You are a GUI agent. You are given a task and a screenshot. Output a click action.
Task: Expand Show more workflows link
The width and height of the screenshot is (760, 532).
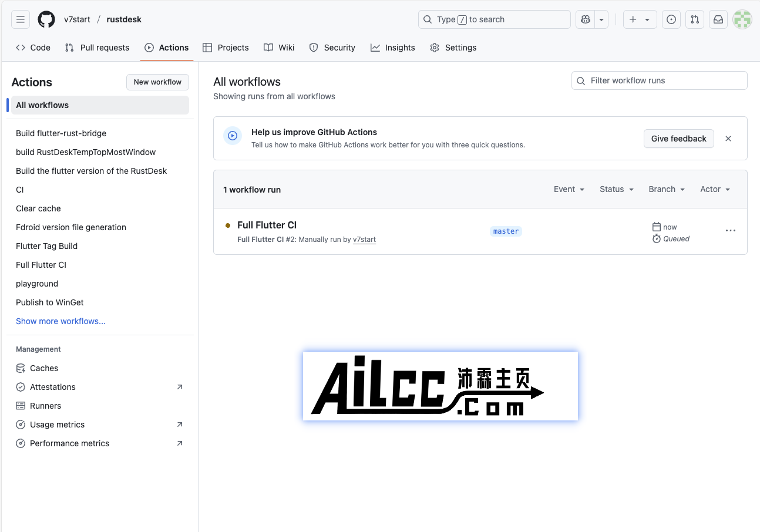tap(61, 321)
